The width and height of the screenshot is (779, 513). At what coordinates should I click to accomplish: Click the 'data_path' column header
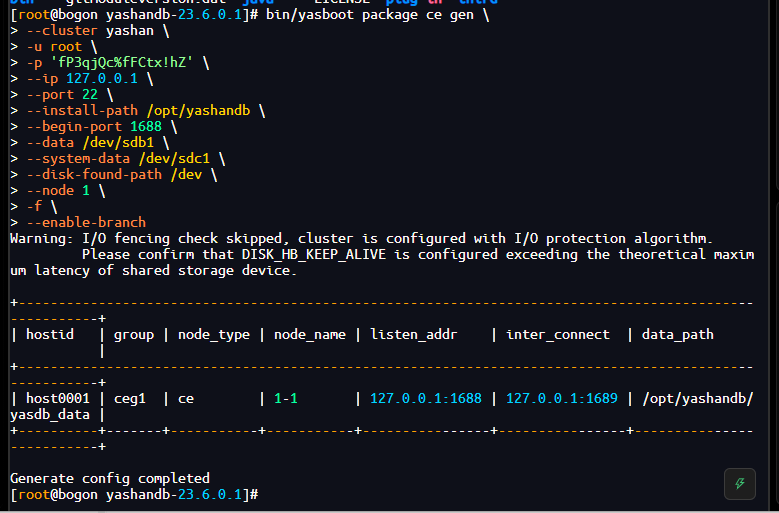click(x=678, y=335)
